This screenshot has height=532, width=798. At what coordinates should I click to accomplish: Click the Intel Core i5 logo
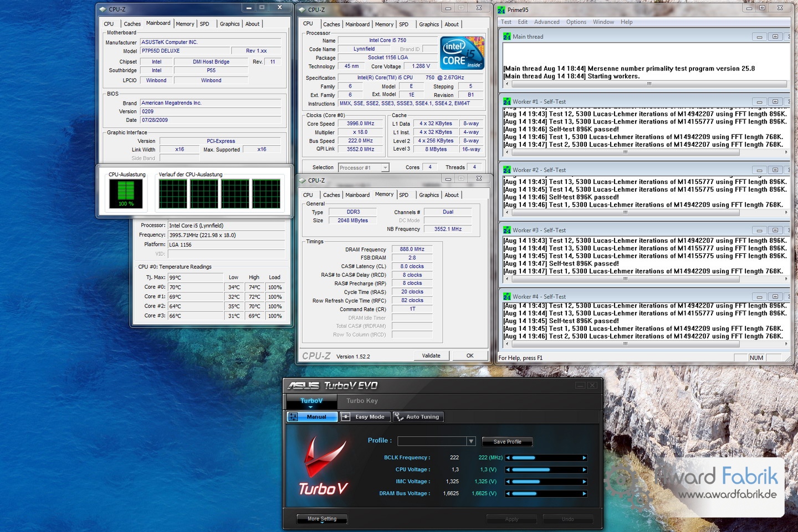(462, 53)
